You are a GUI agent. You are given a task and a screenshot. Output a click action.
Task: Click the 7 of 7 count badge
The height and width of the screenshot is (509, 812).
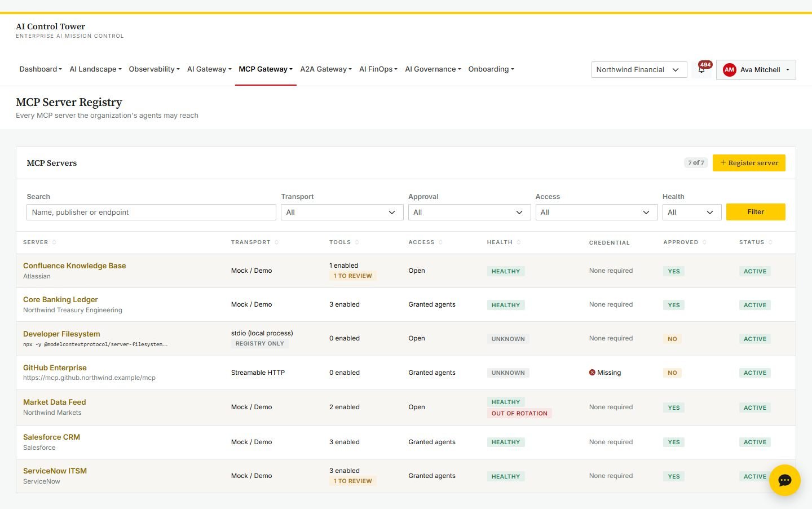[x=696, y=163]
